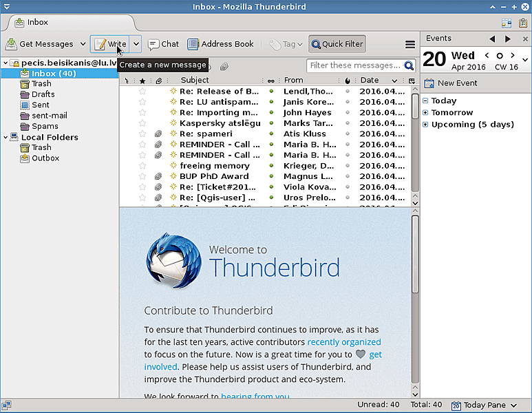
Task: Switch to the Inbox tab
Action: click(x=70, y=23)
